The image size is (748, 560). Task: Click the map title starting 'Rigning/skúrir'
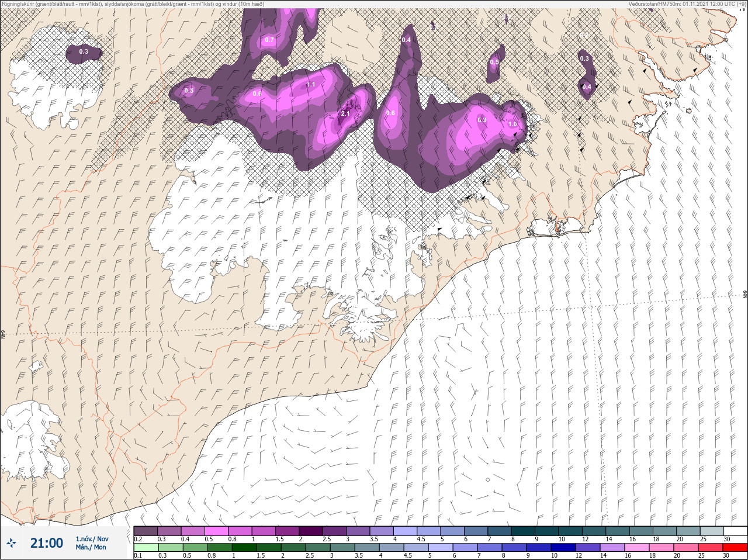(x=133, y=4)
